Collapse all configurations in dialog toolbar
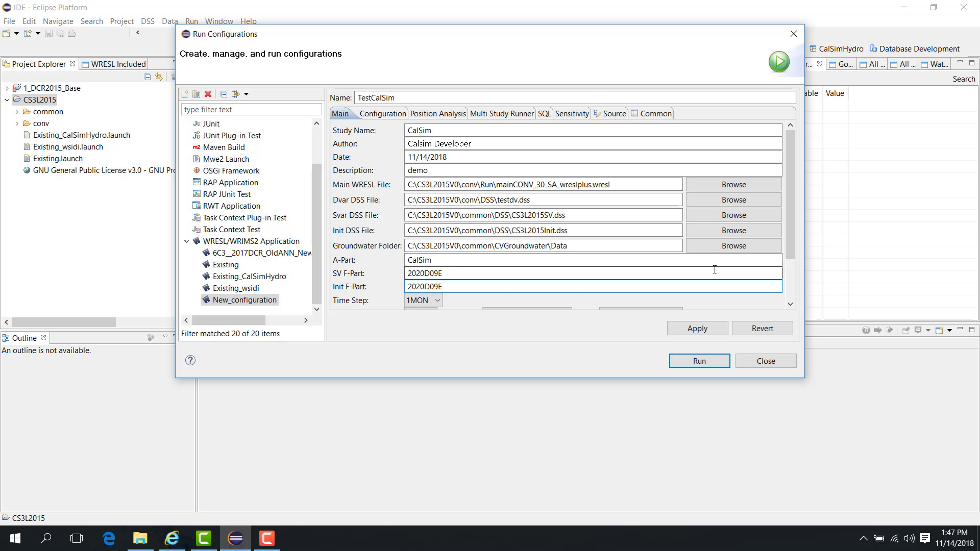This screenshot has height=551, width=980. point(224,94)
